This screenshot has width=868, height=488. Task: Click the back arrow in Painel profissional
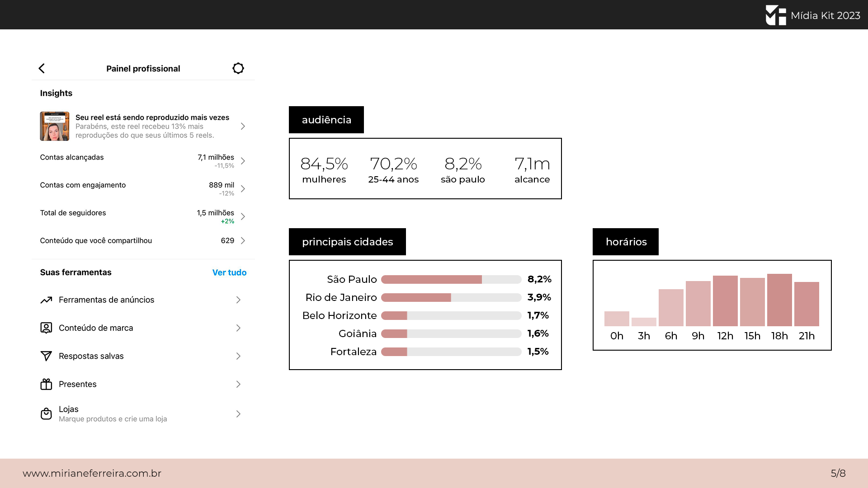click(x=42, y=68)
